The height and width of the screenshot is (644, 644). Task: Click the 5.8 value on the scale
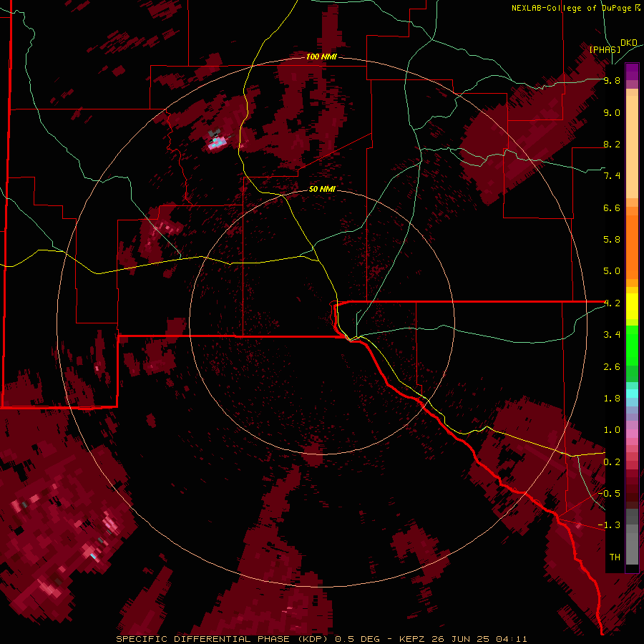click(x=612, y=240)
